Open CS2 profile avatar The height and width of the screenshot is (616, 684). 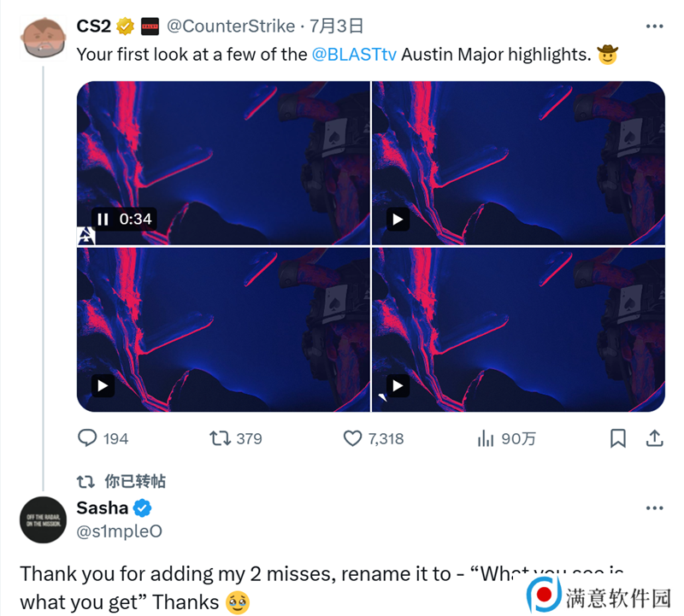click(x=43, y=38)
